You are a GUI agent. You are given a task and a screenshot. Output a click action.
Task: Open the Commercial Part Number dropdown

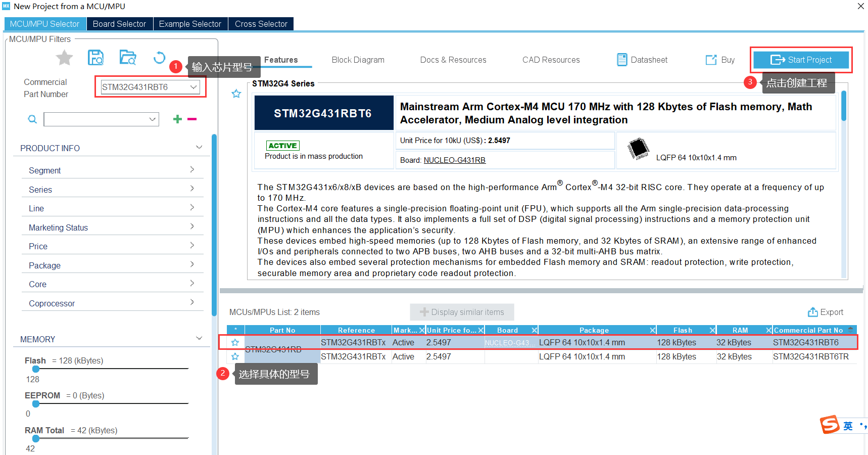pyautogui.click(x=193, y=87)
